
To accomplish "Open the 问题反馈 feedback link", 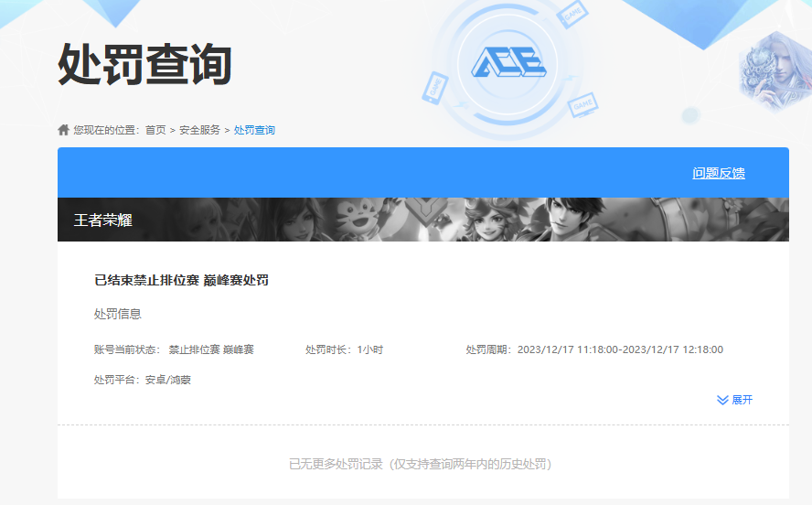I will [x=718, y=173].
